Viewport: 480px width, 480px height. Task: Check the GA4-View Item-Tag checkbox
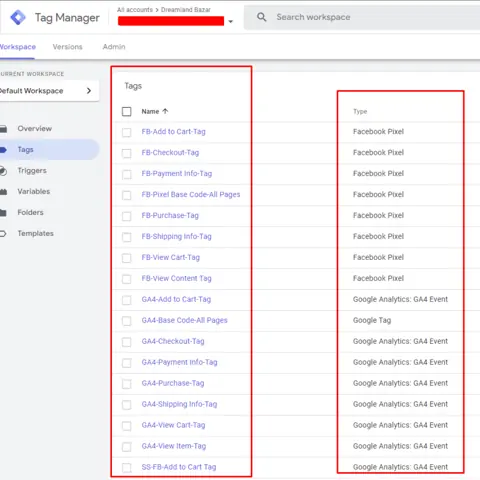click(x=127, y=447)
